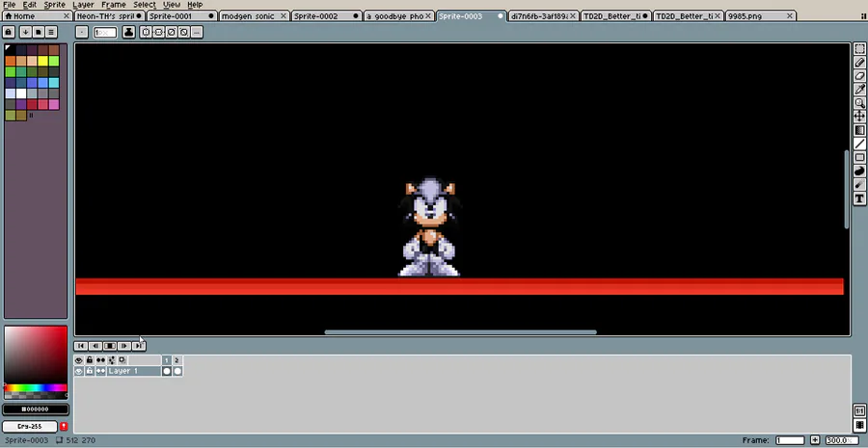
Task: Play the animation
Action: (110, 346)
